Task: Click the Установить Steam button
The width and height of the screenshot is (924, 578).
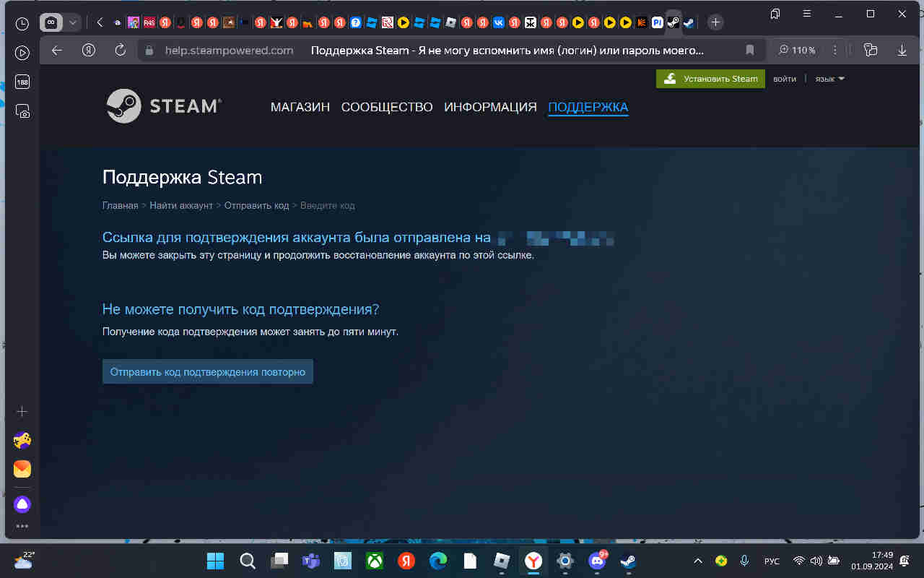Action: pyautogui.click(x=710, y=79)
